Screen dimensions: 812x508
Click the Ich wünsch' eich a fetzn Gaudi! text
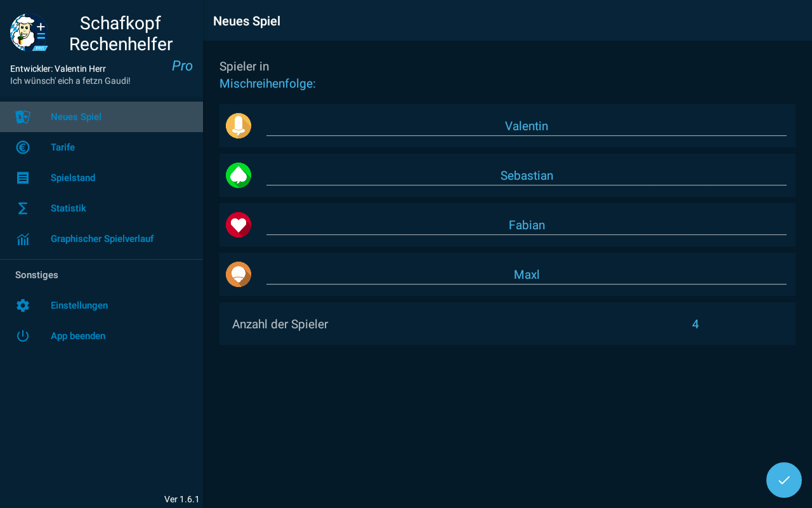[x=70, y=81]
